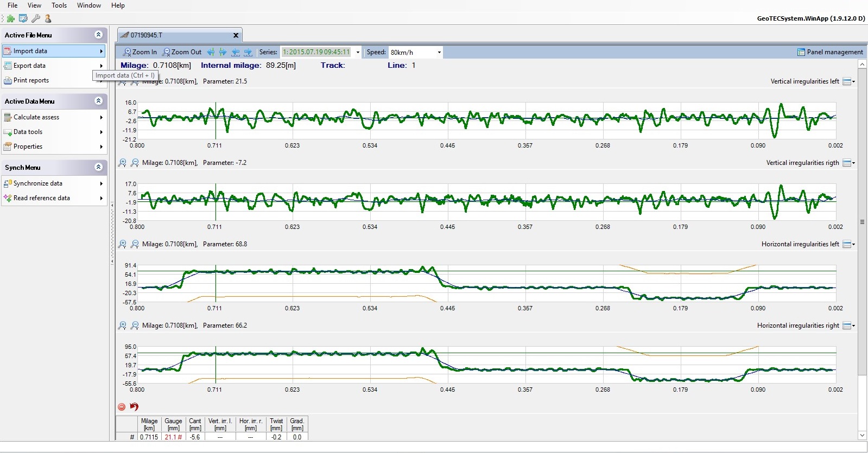Click the Zoom In toolbar button
This screenshot has width=868, height=453.
[x=140, y=52]
